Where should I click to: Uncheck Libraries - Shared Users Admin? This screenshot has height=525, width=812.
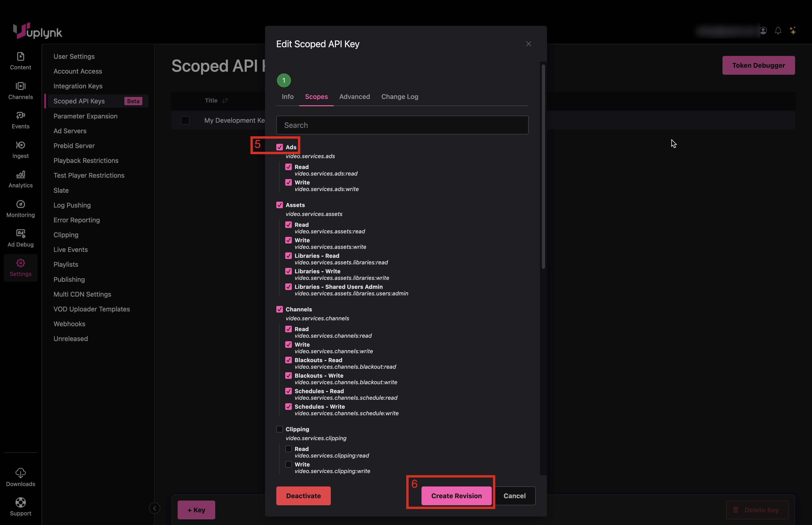[288, 287]
